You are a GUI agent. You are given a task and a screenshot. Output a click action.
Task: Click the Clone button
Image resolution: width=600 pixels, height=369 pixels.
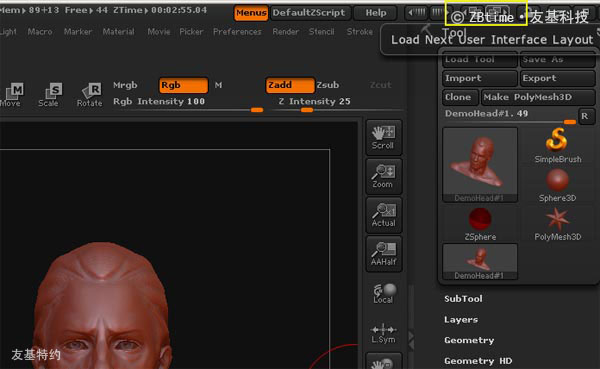(x=460, y=97)
